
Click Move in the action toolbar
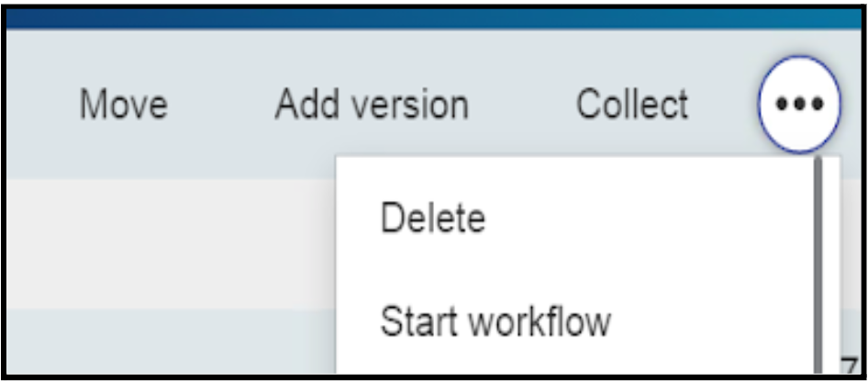coord(123,106)
